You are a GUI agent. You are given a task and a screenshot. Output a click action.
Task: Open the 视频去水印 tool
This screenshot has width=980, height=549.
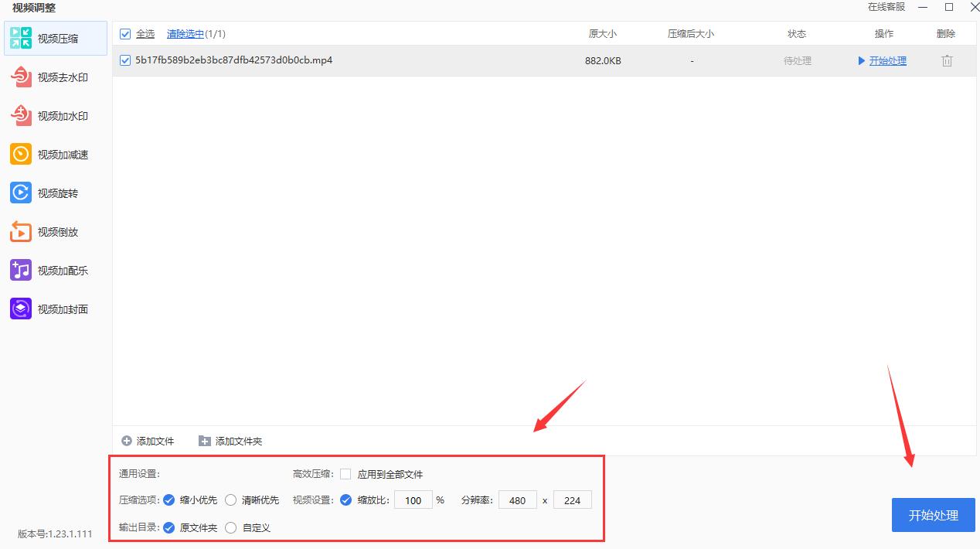[x=54, y=77]
